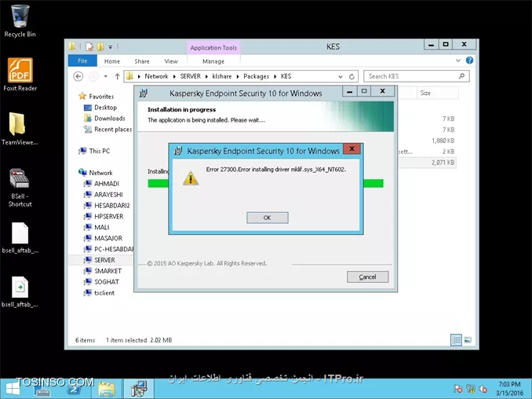Open the Share ribbon tab
Screen dimensions: 532x399
pos(142,61)
